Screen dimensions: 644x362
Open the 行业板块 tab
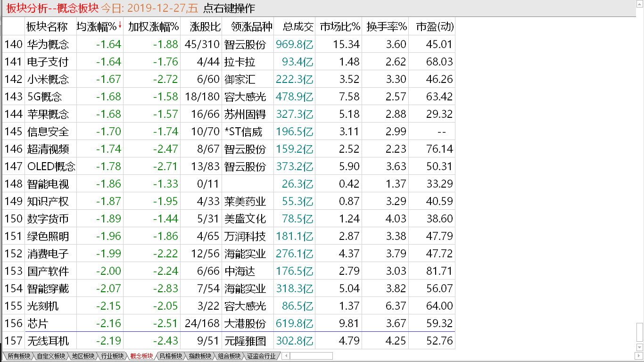pos(112,356)
